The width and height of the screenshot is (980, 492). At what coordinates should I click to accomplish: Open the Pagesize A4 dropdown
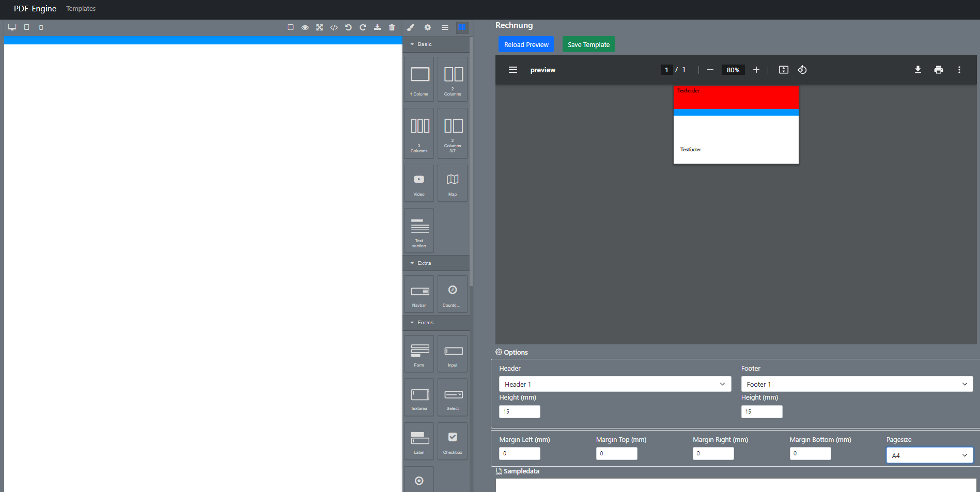[x=929, y=455]
